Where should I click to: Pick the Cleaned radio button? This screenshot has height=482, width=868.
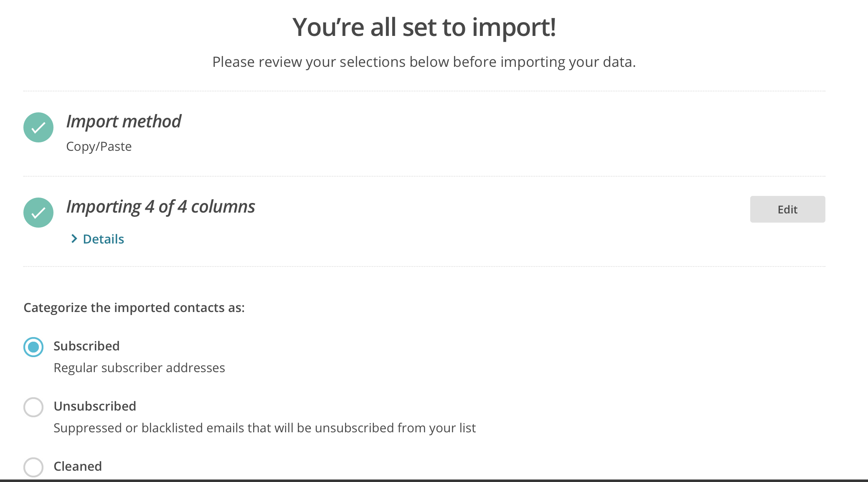(x=33, y=467)
